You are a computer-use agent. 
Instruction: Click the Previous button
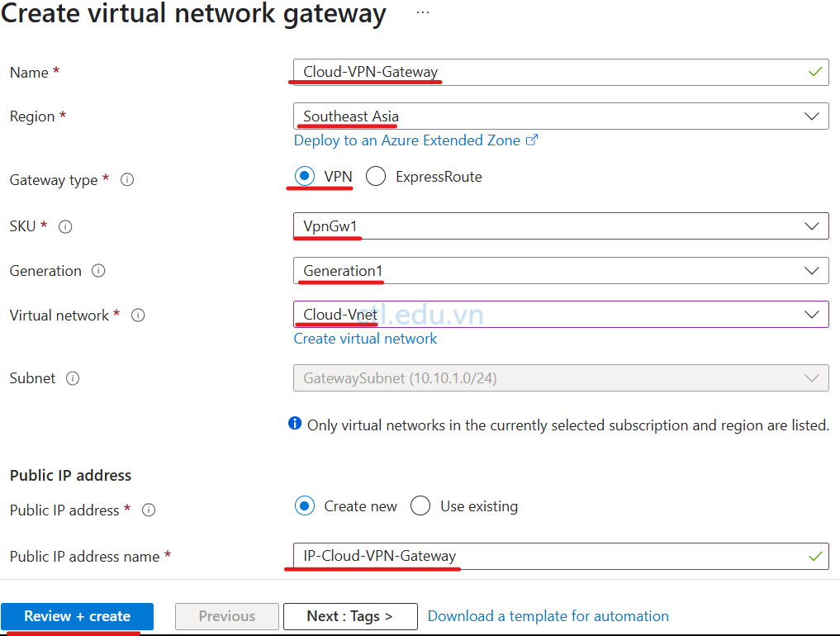tap(227, 616)
